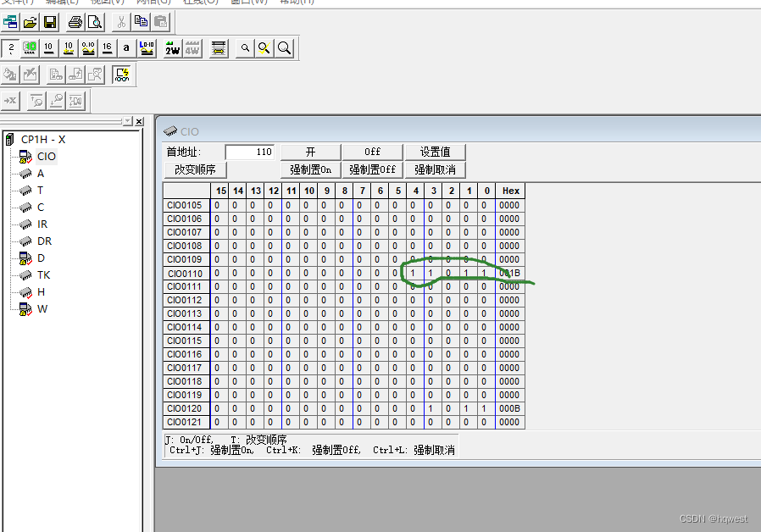Click the clipboard paste icon
The width and height of the screenshot is (761, 532).
[x=161, y=22]
